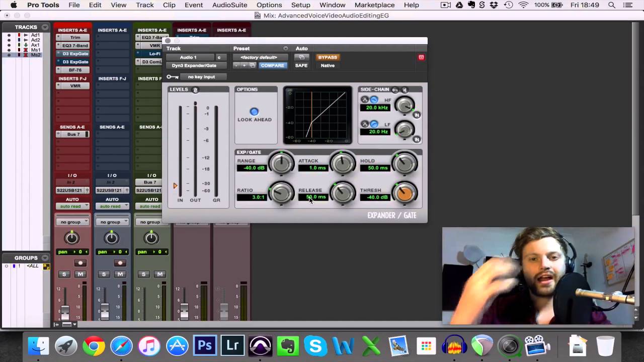Viewport: 644px width, 362px height.
Task: Open auto read menu on red track
Action: pos(72,206)
